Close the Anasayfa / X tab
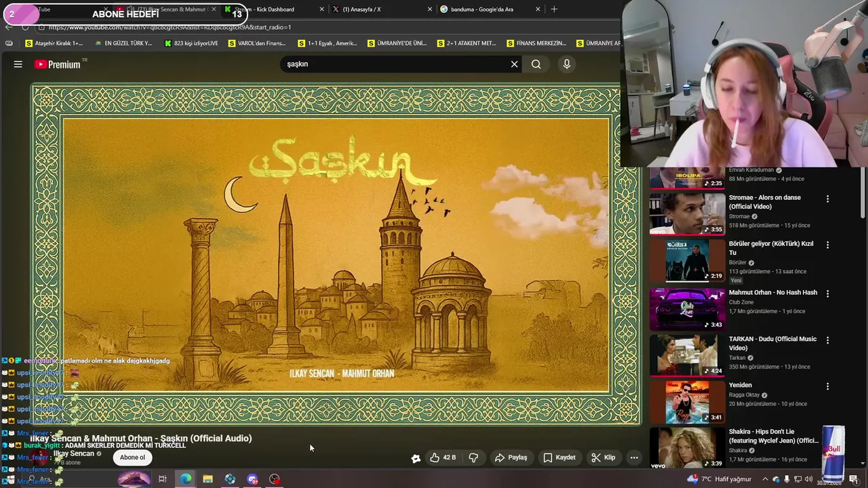This screenshot has height=488, width=868. coord(429,9)
